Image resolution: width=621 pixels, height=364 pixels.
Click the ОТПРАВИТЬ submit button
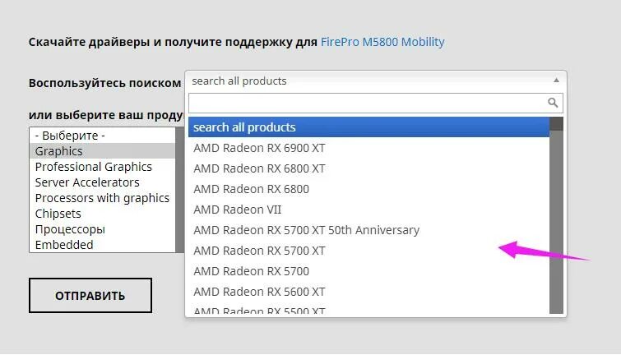point(90,295)
